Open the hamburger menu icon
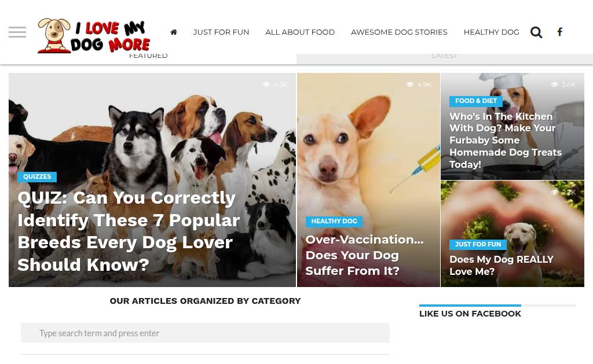 [x=17, y=32]
